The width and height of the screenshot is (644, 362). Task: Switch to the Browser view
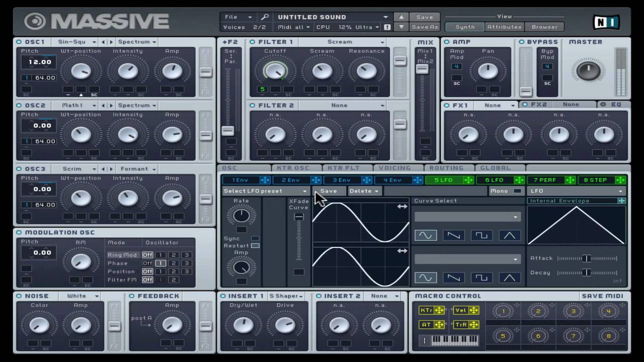pyautogui.click(x=544, y=27)
